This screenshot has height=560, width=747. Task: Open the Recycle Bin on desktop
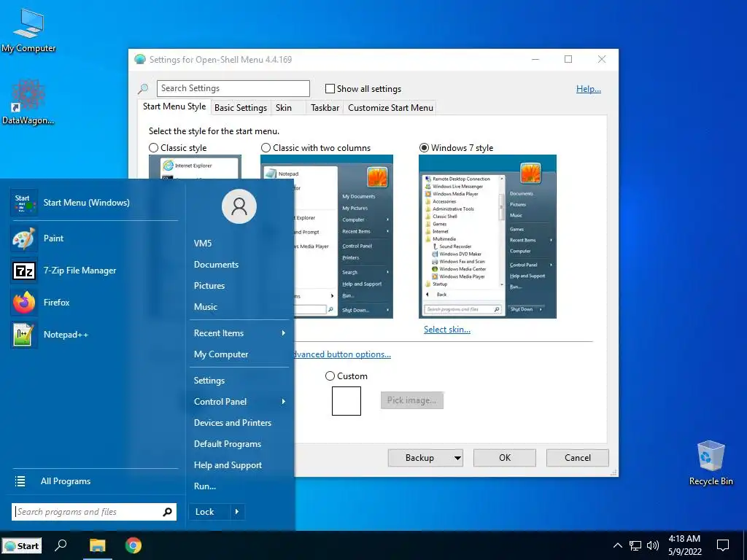pos(711,463)
